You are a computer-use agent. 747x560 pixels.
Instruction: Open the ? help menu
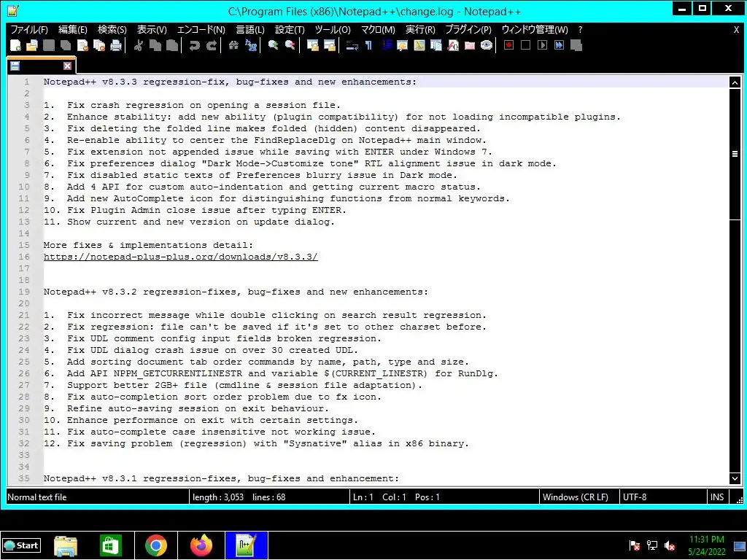pyautogui.click(x=580, y=29)
